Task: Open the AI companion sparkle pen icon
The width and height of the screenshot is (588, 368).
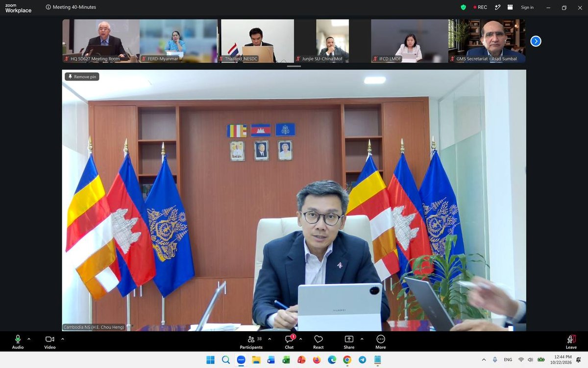Action: click(498, 7)
